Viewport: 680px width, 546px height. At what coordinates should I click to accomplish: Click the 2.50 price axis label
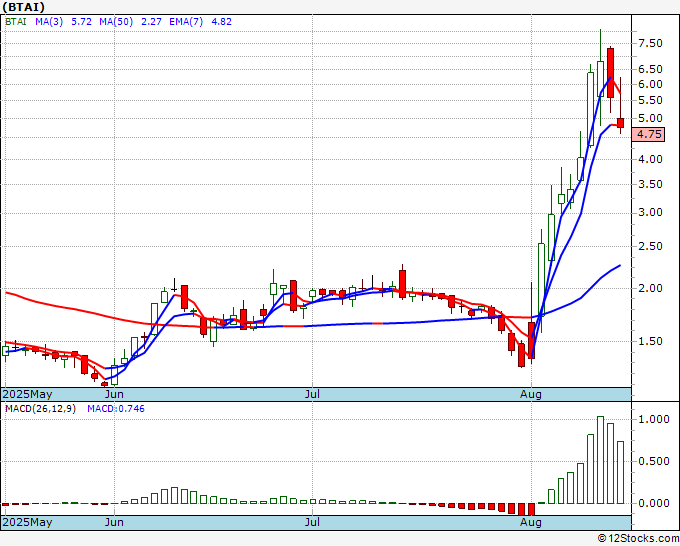[650, 246]
